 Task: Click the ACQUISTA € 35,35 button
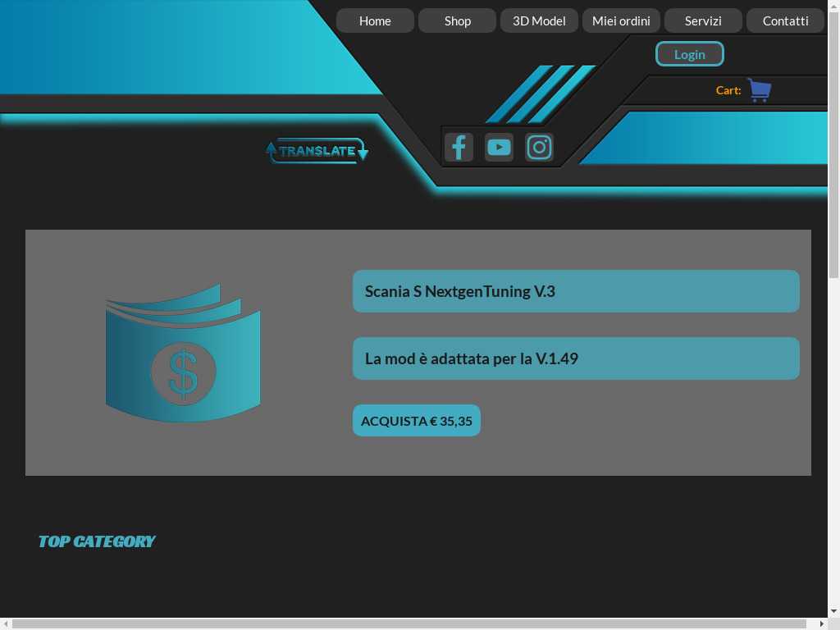(x=416, y=421)
